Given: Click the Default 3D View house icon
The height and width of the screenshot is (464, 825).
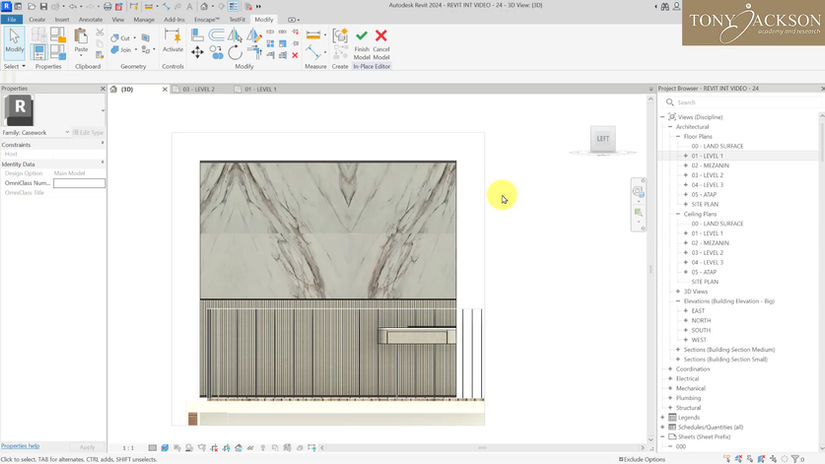Looking at the screenshot, I should click(x=204, y=6).
